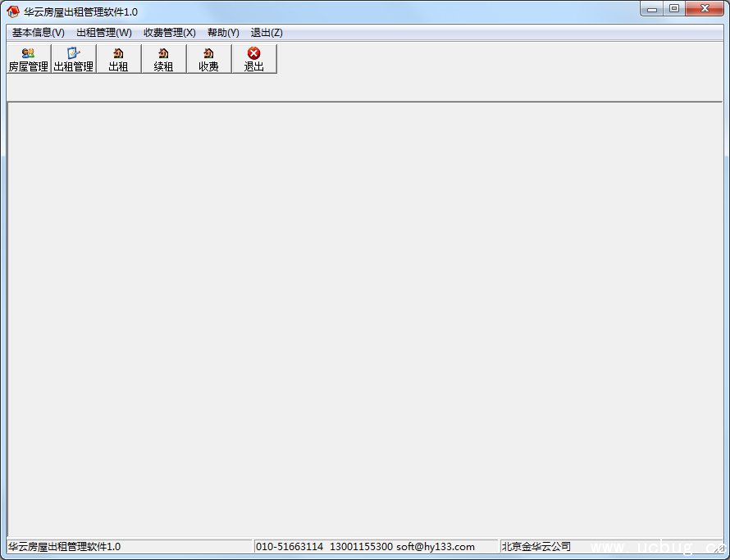
Task: Open 收费 from the toolbar
Action: [208, 59]
